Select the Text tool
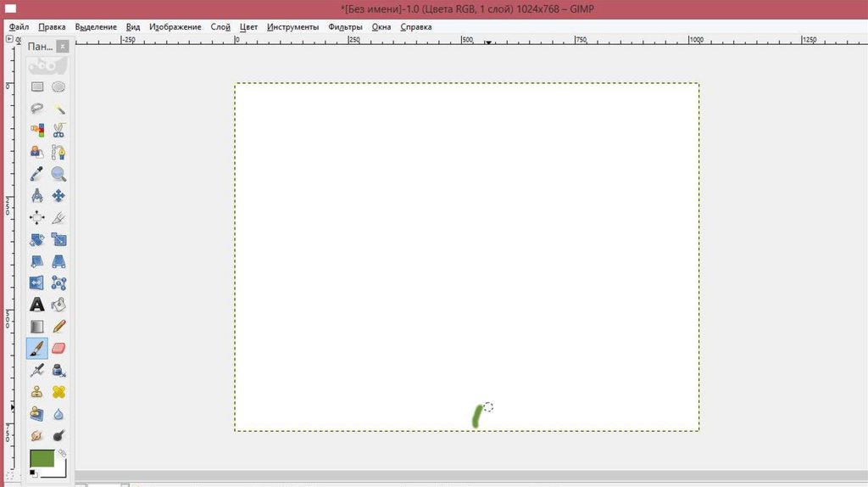868x487 pixels. [37, 305]
